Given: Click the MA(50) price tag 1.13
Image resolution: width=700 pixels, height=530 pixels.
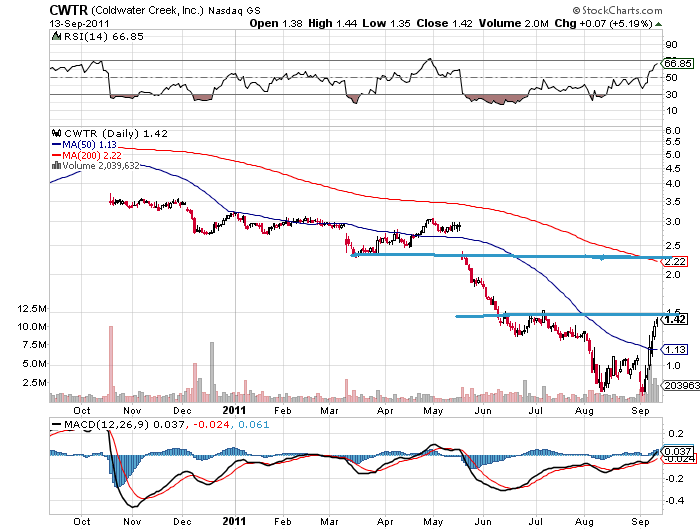Looking at the screenshot, I should [675, 350].
